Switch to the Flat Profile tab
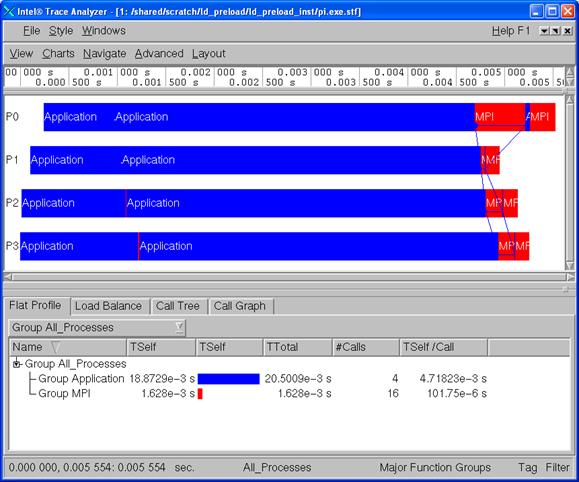579x482 pixels. click(x=35, y=306)
